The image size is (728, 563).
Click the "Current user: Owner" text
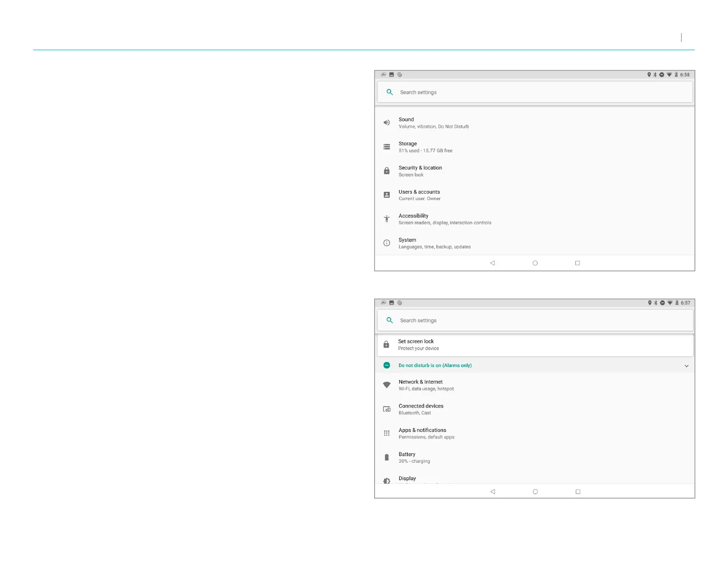point(420,199)
